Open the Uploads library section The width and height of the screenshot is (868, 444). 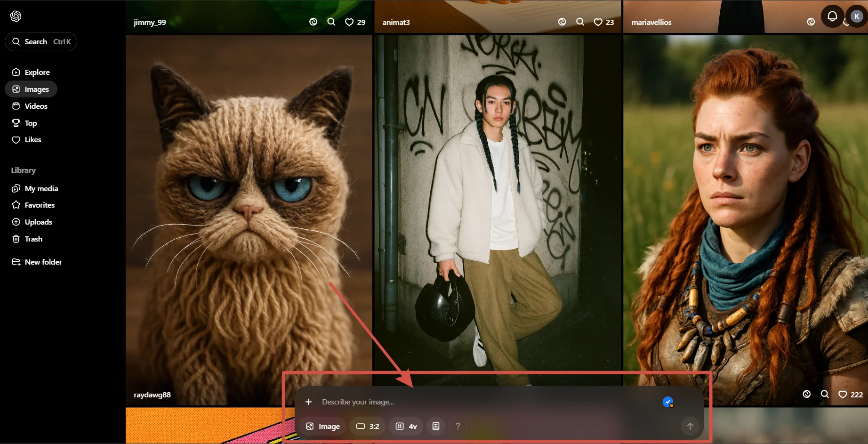click(32, 222)
